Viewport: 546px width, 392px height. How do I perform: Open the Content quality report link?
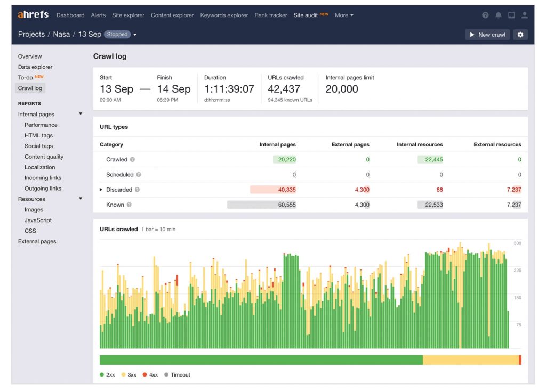(x=44, y=156)
